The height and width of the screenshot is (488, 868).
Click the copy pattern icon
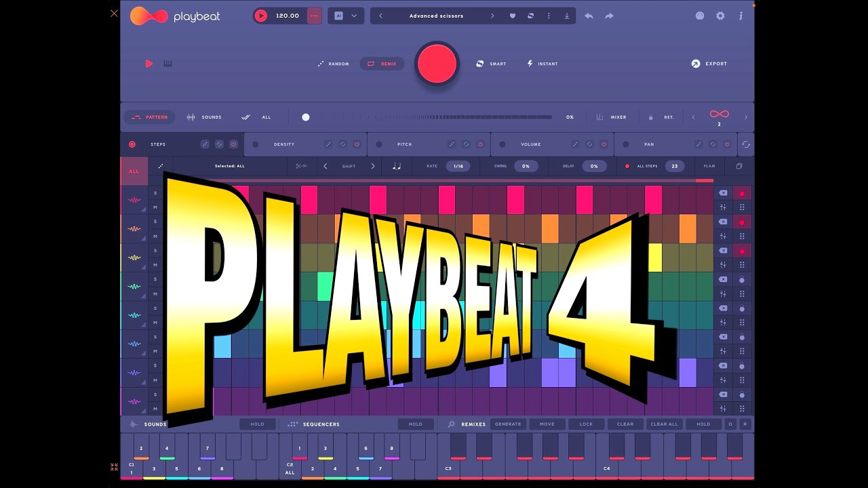pyautogui.click(x=739, y=166)
